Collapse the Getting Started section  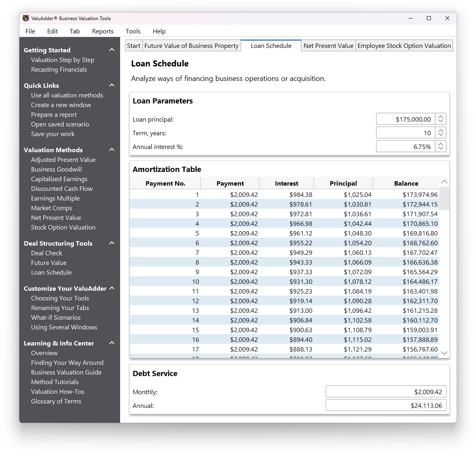coord(112,50)
